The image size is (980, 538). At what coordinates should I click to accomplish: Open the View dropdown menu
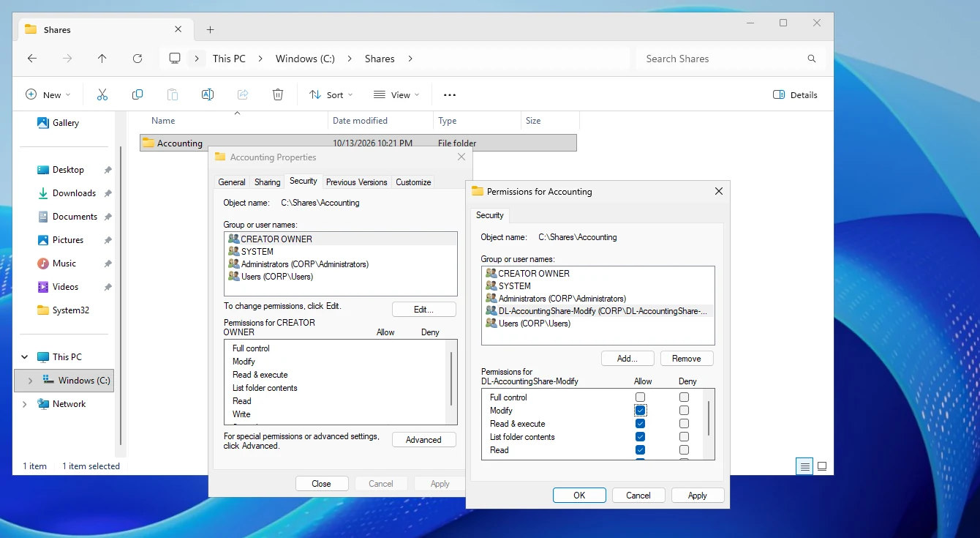click(x=396, y=94)
